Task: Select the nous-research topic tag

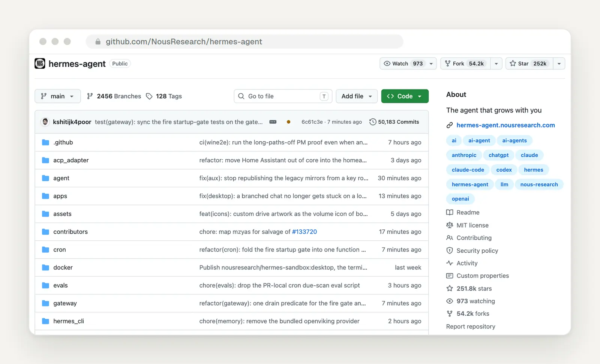Action: point(539,184)
